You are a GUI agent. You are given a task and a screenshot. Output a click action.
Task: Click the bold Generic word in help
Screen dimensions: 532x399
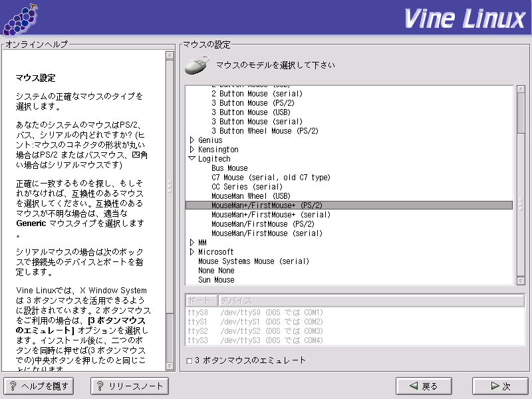(31, 223)
